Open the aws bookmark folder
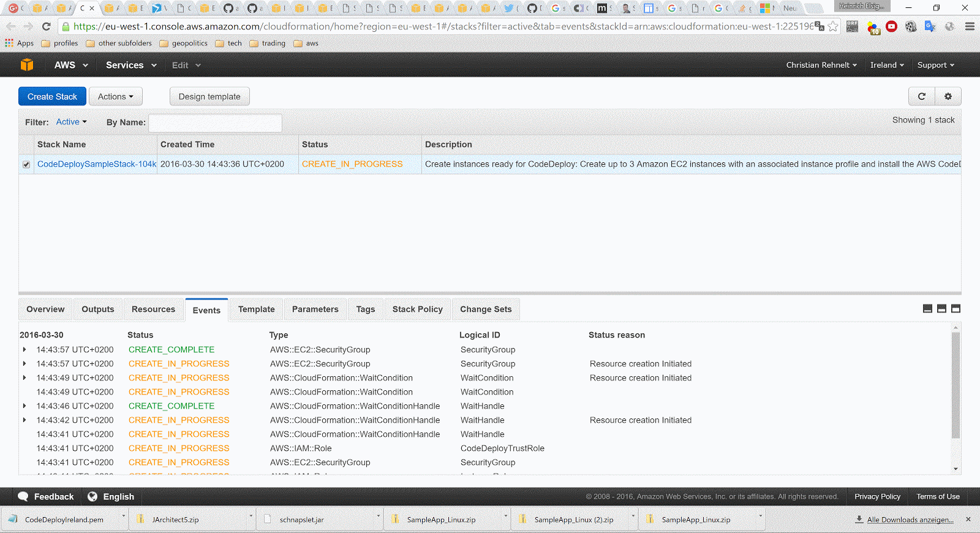Screen dimensions: 980x533 pyautogui.click(x=306, y=43)
